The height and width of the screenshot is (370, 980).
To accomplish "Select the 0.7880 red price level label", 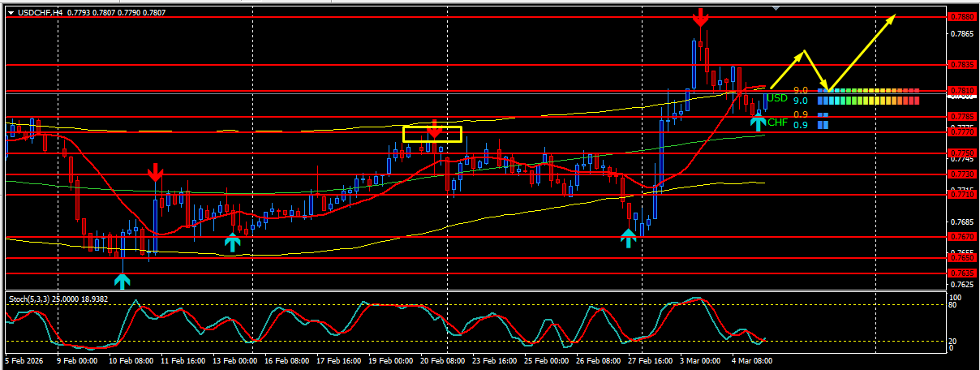I will (x=961, y=17).
